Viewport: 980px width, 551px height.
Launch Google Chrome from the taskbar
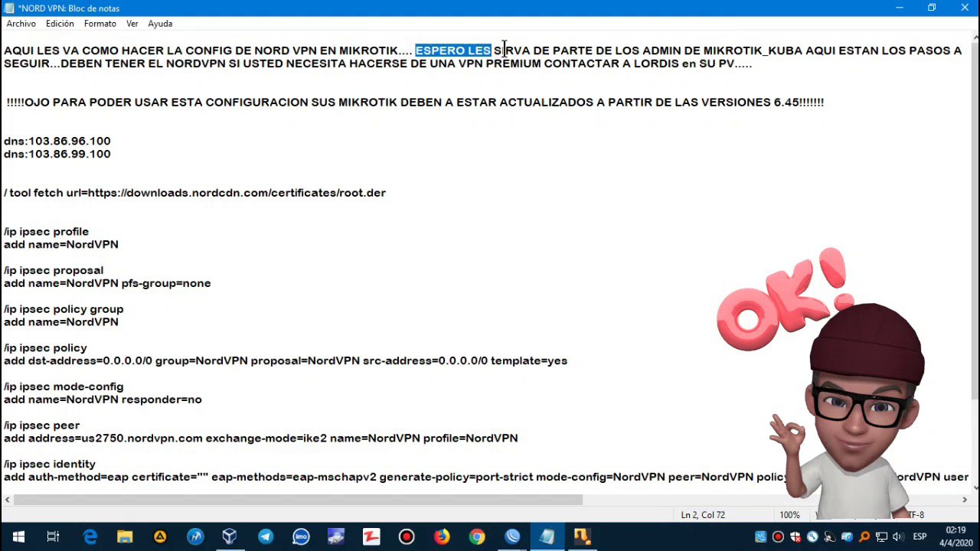point(477,536)
